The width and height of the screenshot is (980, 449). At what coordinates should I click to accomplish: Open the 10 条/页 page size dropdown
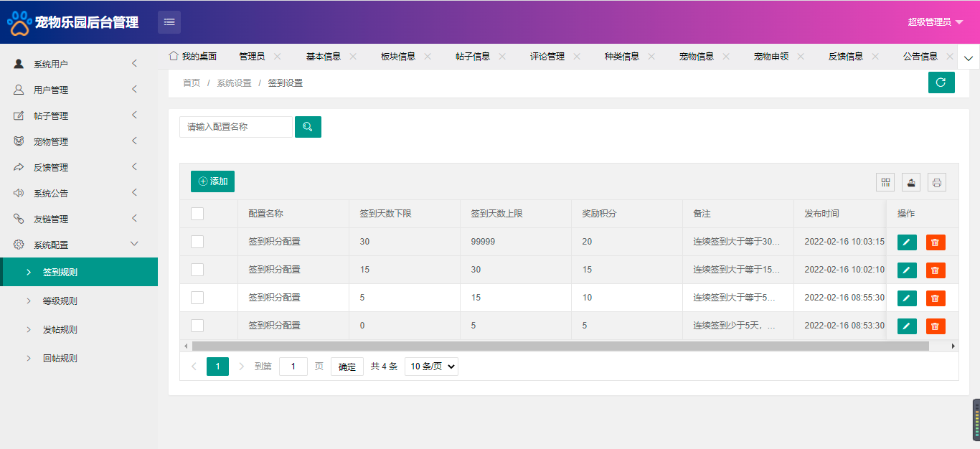pyautogui.click(x=431, y=367)
